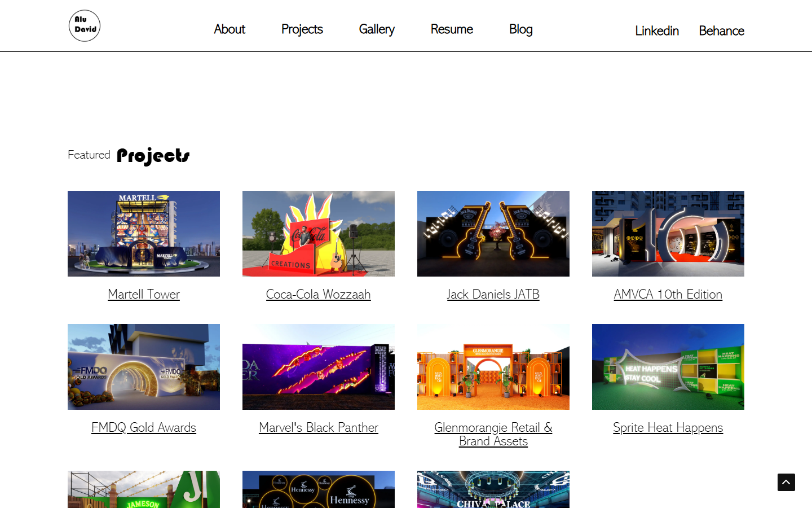
Task: Go to the Projects page in navigation
Action: point(302,29)
